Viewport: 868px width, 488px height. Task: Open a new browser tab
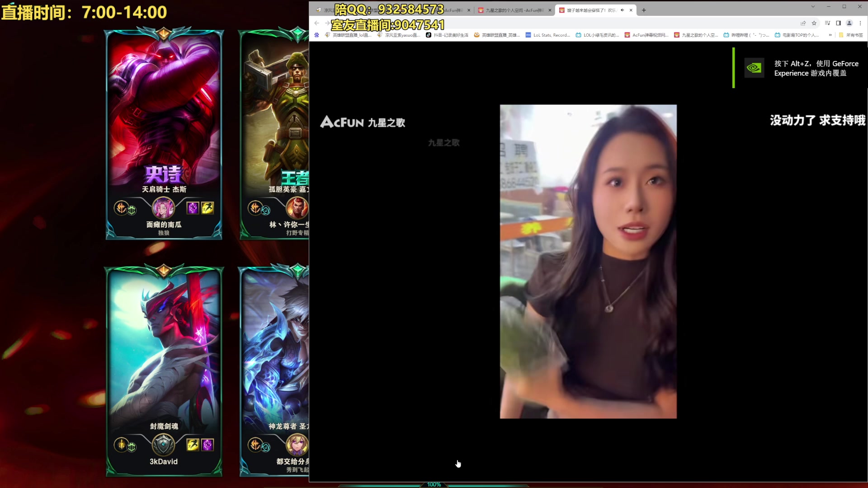[644, 10]
